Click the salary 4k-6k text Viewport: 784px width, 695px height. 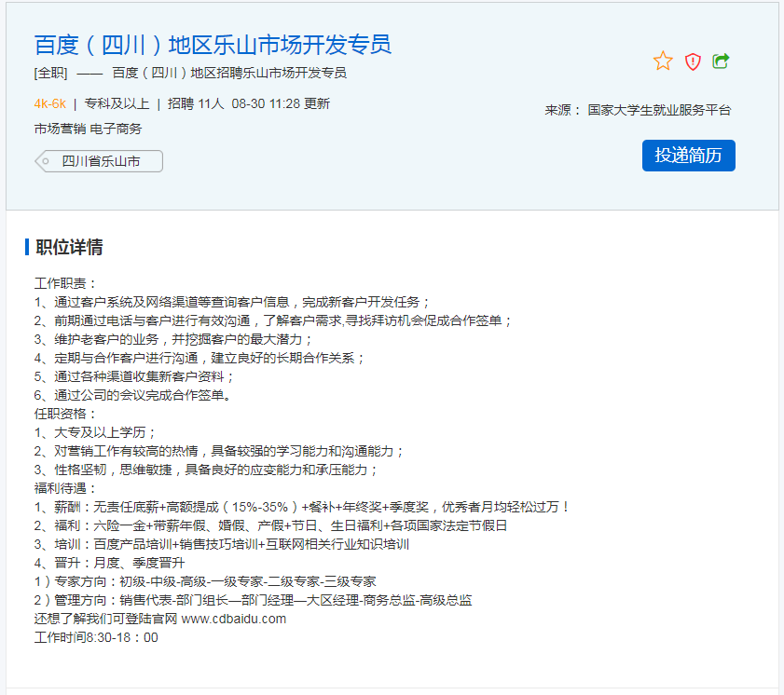point(49,104)
